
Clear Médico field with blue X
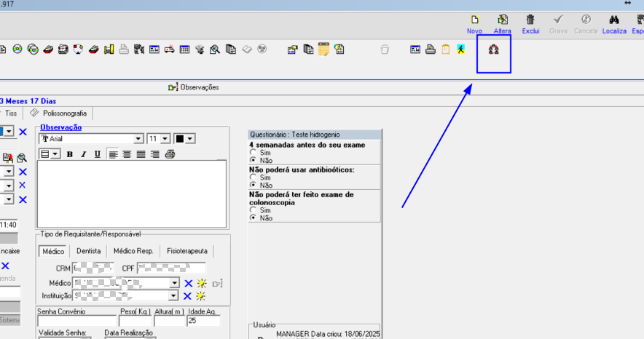coord(188,283)
